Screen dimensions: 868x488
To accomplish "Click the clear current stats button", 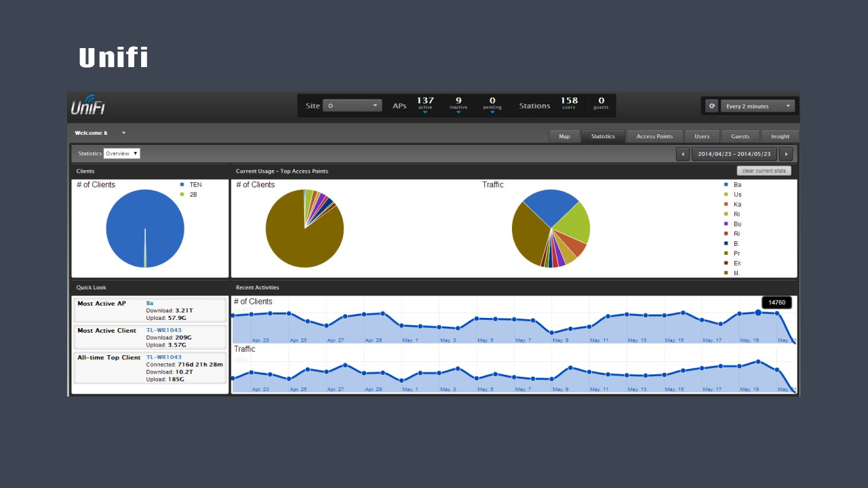I will coord(764,170).
